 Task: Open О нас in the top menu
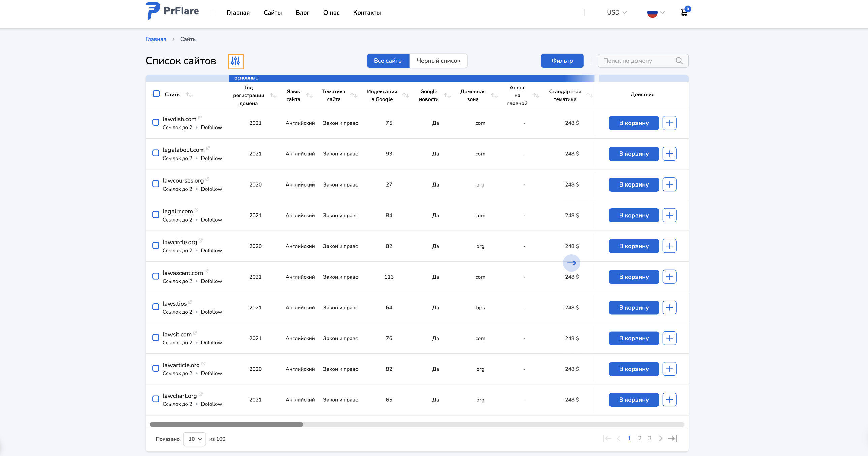[331, 13]
